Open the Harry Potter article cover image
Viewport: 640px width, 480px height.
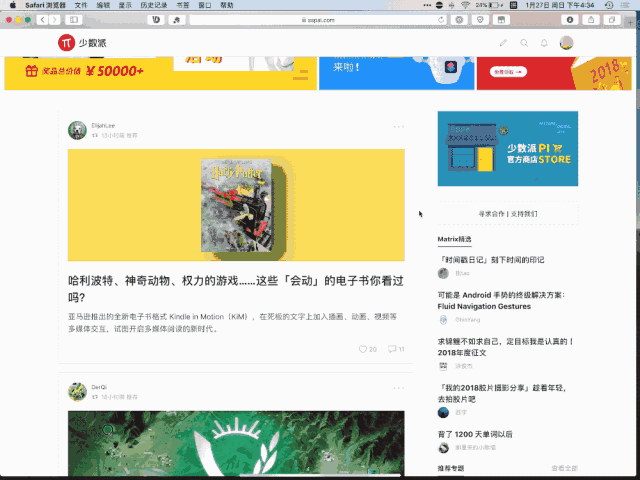click(236, 205)
